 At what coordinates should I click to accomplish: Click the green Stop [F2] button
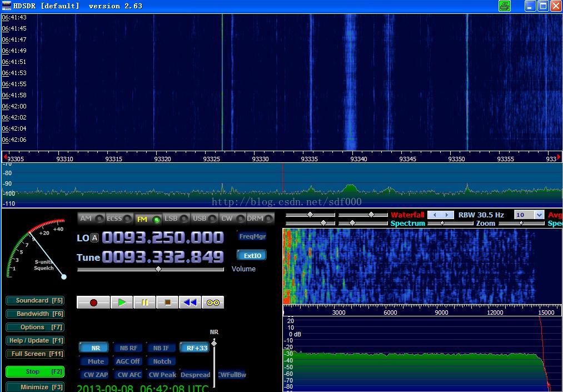click(x=35, y=371)
